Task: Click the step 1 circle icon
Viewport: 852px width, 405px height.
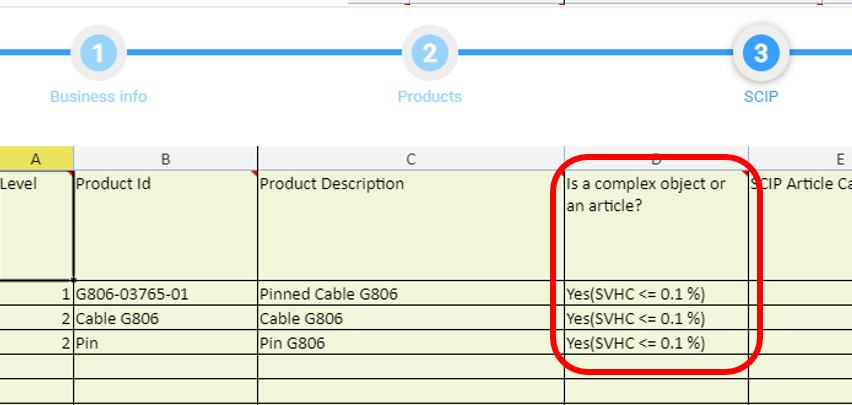Action: (x=98, y=54)
